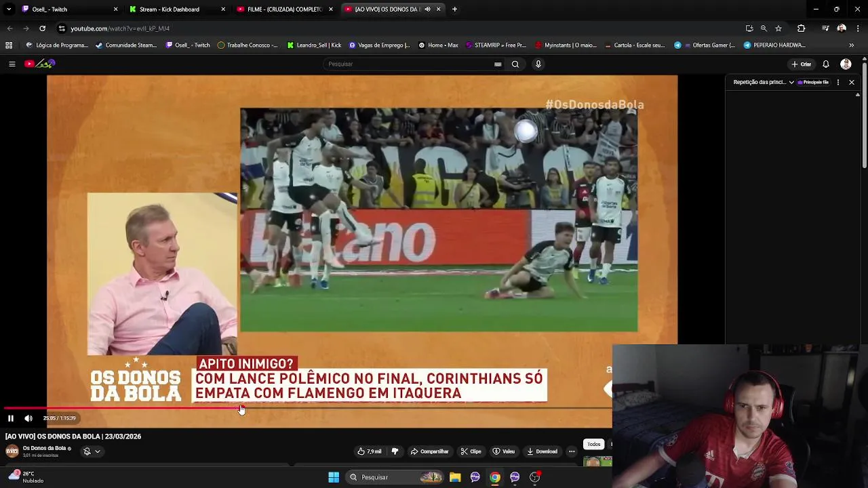Expand the Repetição chat mode dropdown
Screen dimensions: 868x488
click(764, 82)
